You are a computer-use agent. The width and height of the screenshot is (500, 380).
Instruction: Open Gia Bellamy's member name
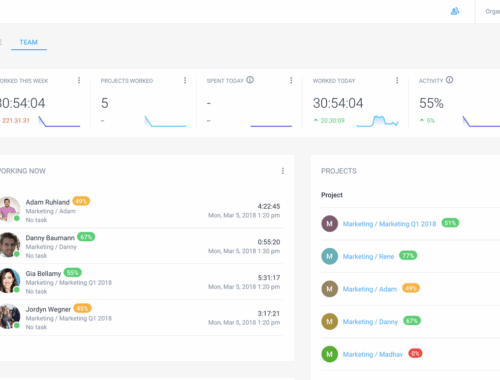click(x=43, y=273)
